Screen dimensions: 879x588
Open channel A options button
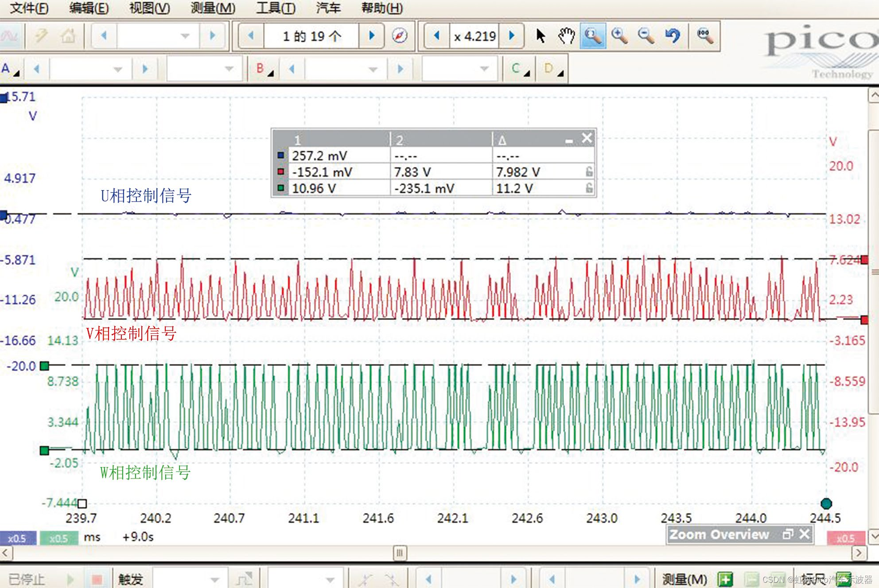click(10, 69)
